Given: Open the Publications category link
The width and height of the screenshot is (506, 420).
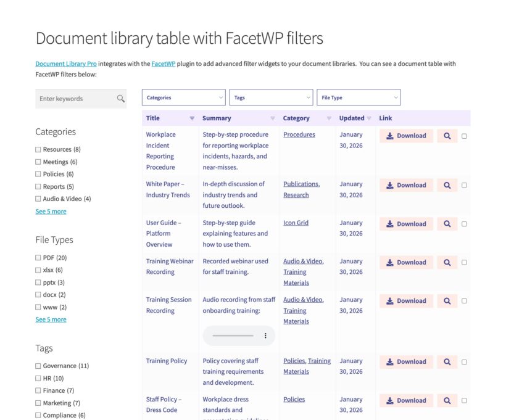Looking at the screenshot, I should pyautogui.click(x=301, y=184).
